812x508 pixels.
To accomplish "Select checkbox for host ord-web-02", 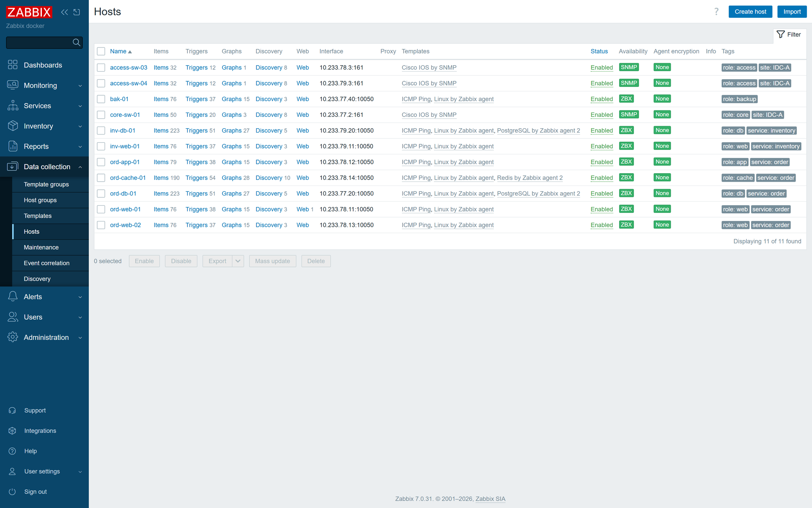I will coord(101,225).
